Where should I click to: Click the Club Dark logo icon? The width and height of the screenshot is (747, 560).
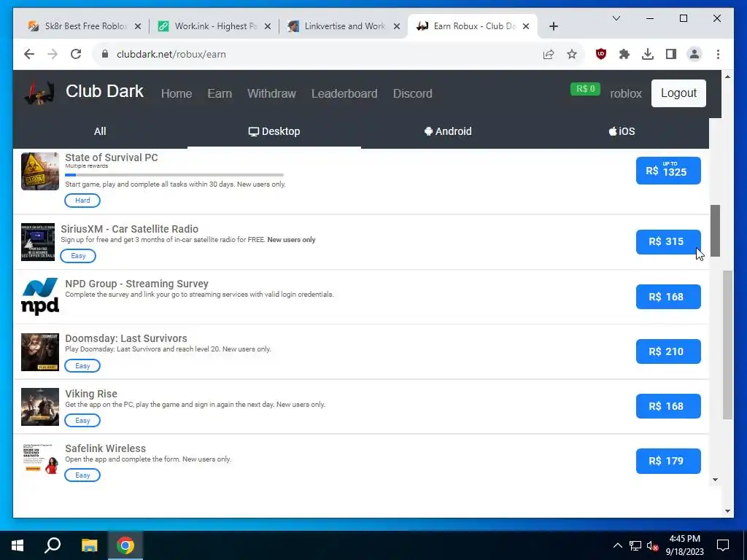(39, 93)
